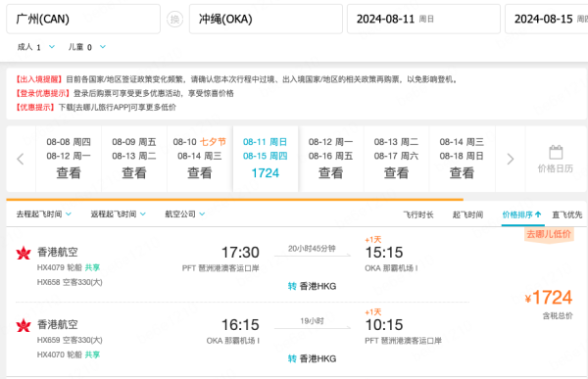Click the 含税总价 label
The width and height of the screenshot is (588, 379).
point(558,316)
